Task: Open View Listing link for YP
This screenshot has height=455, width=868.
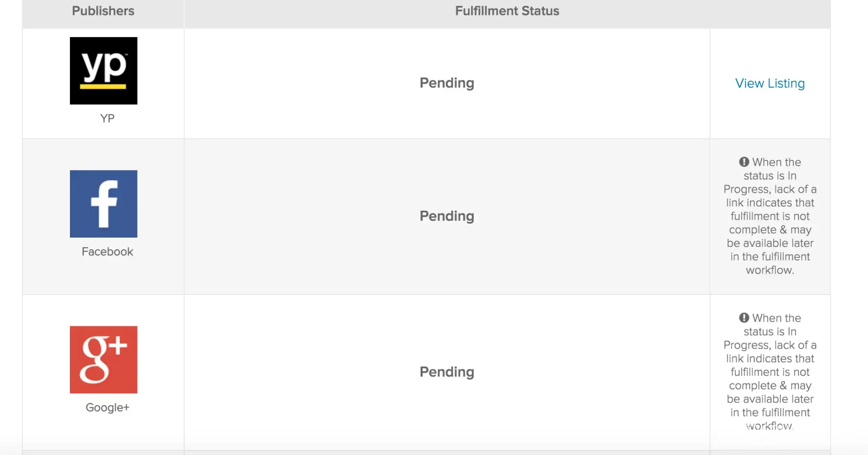Action: [770, 83]
